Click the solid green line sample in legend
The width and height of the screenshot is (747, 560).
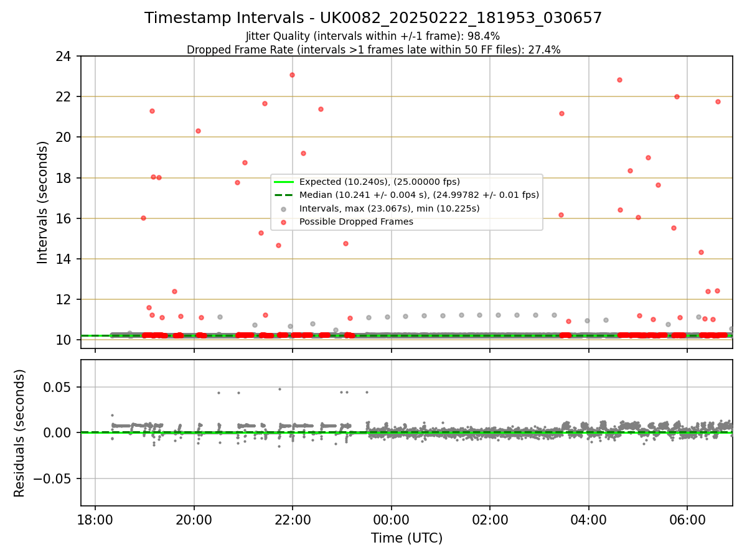[x=284, y=182]
